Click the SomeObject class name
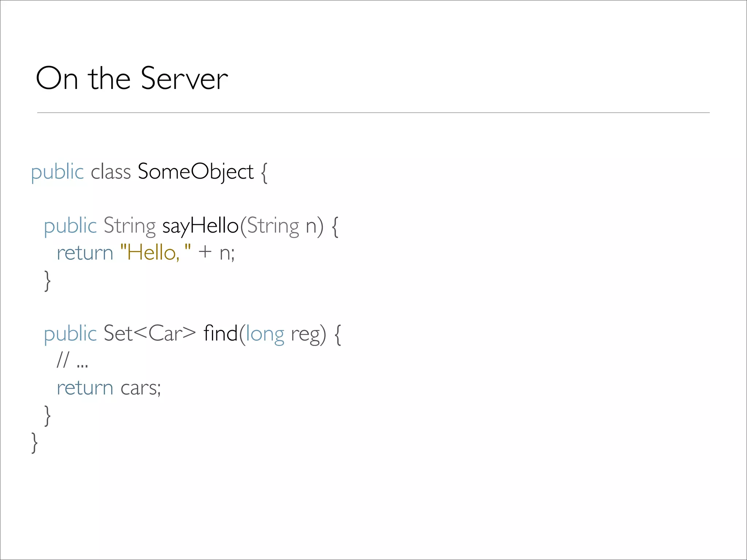747x560 pixels. click(196, 172)
